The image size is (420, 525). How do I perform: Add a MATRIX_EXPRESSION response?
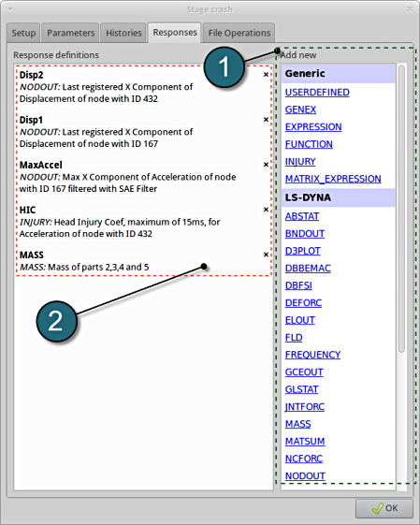tap(333, 179)
